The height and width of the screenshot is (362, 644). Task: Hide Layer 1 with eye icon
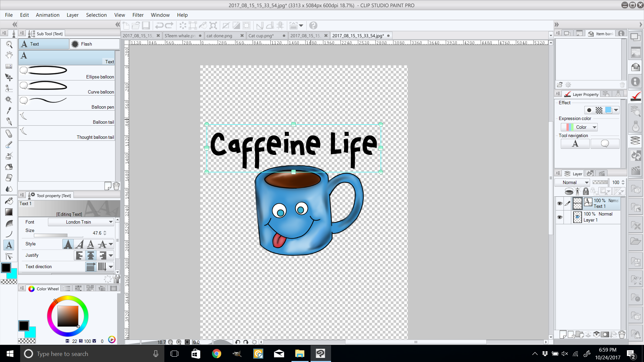559,217
